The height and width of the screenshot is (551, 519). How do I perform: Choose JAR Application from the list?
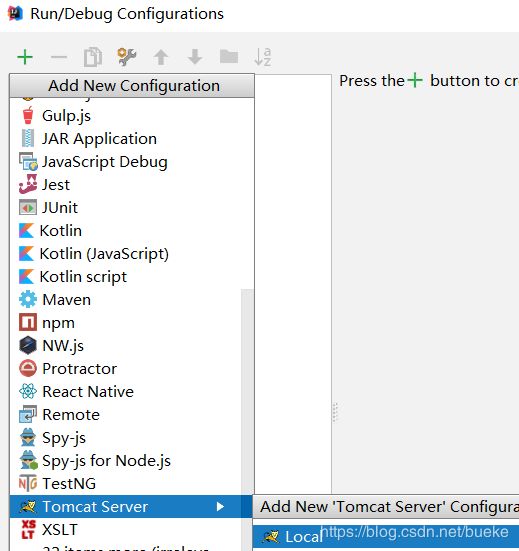(x=131, y=138)
